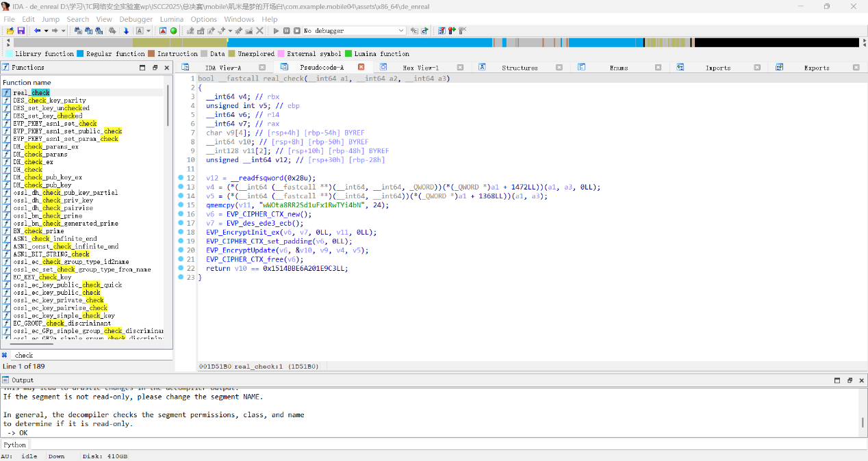Image resolution: width=868 pixels, height=461 pixels.
Task: Click first binoculars search icon in toolbar
Action: (78, 31)
